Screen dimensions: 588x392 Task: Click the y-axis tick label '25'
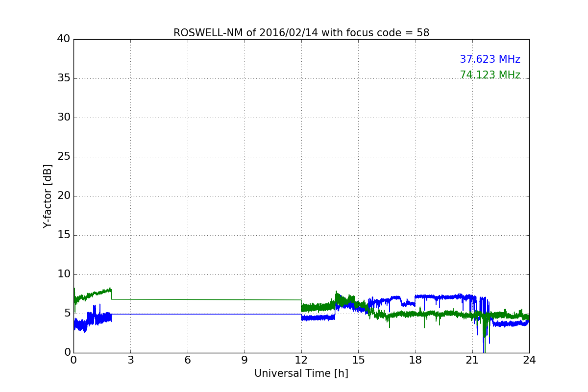[x=64, y=157]
